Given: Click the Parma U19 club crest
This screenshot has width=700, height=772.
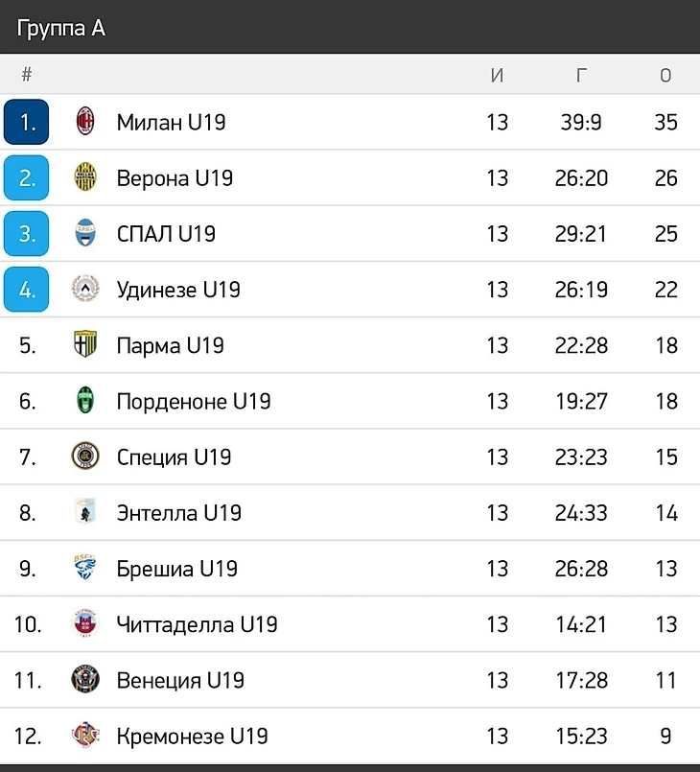Looking at the screenshot, I should [85, 344].
